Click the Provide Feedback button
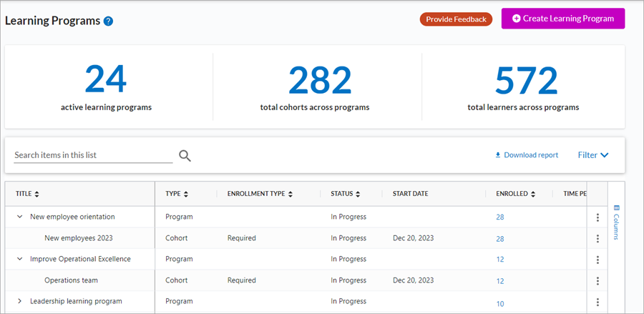This screenshot has height=314, width=644. (456, 19)
